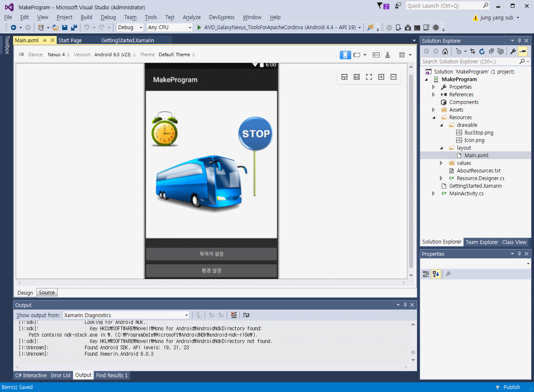
Task: Open the File menu
Action: click(x=8, y=17)
